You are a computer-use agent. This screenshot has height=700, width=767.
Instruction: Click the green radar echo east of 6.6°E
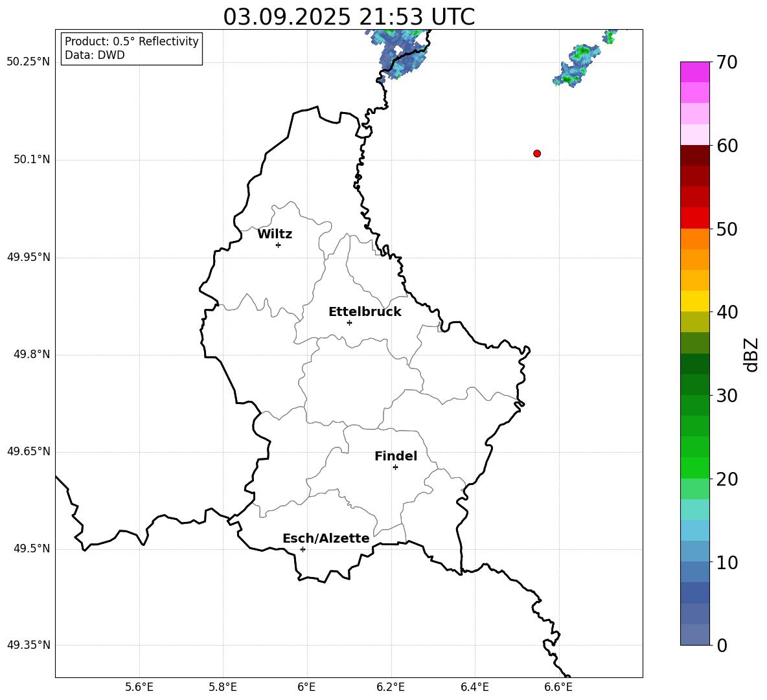pyautogui.click(x=577, y=66)
